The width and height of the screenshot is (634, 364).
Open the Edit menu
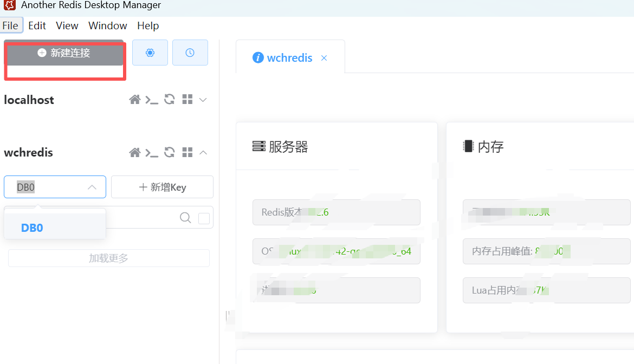pyautogui.click(x=37, y=25)
